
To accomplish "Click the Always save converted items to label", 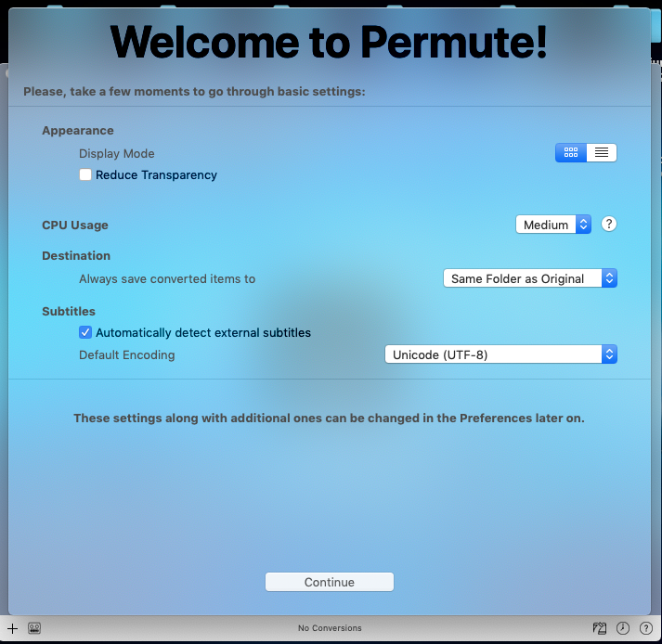I will 167,279.
